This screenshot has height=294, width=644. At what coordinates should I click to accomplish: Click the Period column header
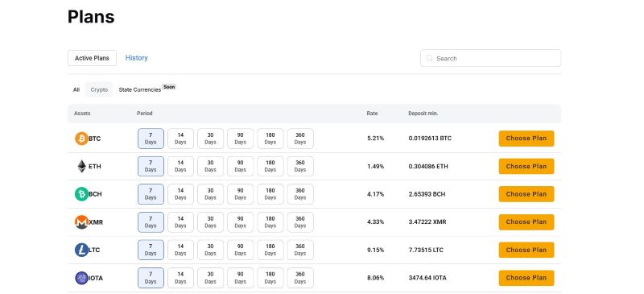click(x=145, y=114)
